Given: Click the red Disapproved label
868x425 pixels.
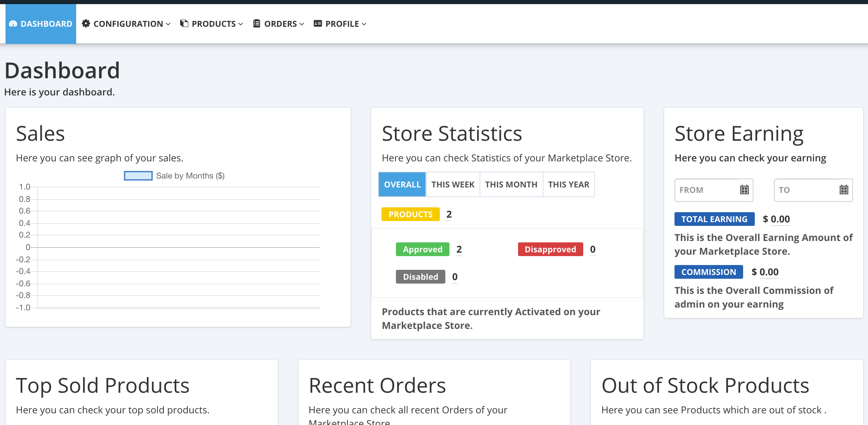Looking at the screenshot, I should click(x=550, y=249).
